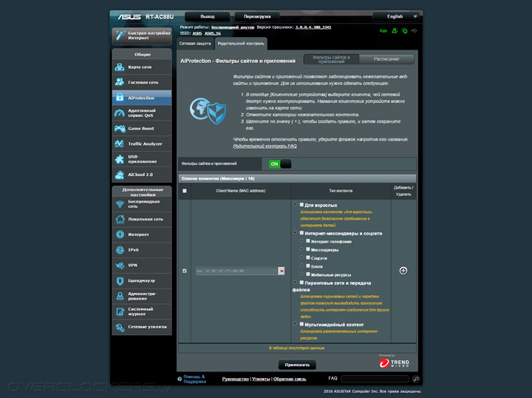Viewport: 532px width, 398px height.
Task: Open Wireless (Беспроводная сеть) icon
Action: (120, 203)
